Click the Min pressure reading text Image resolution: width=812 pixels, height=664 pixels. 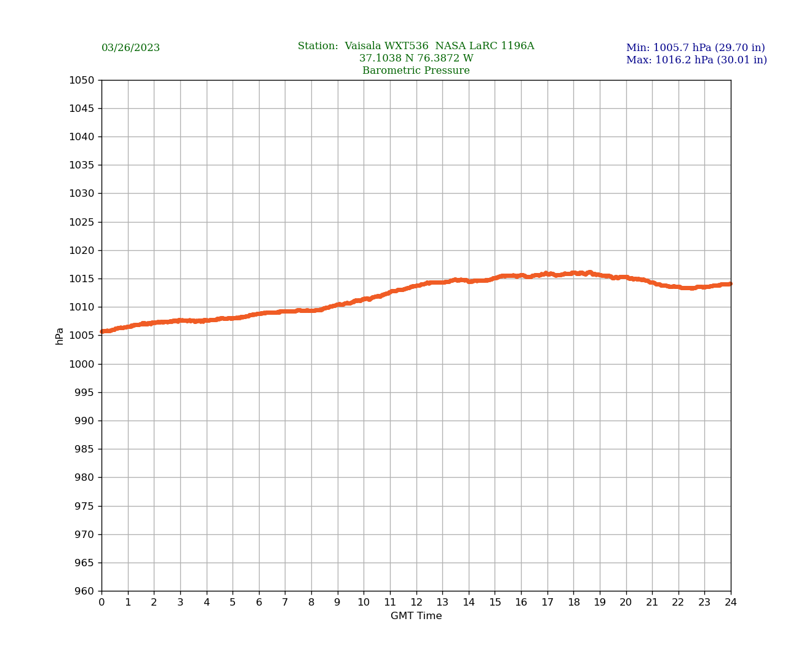(695, 48)
